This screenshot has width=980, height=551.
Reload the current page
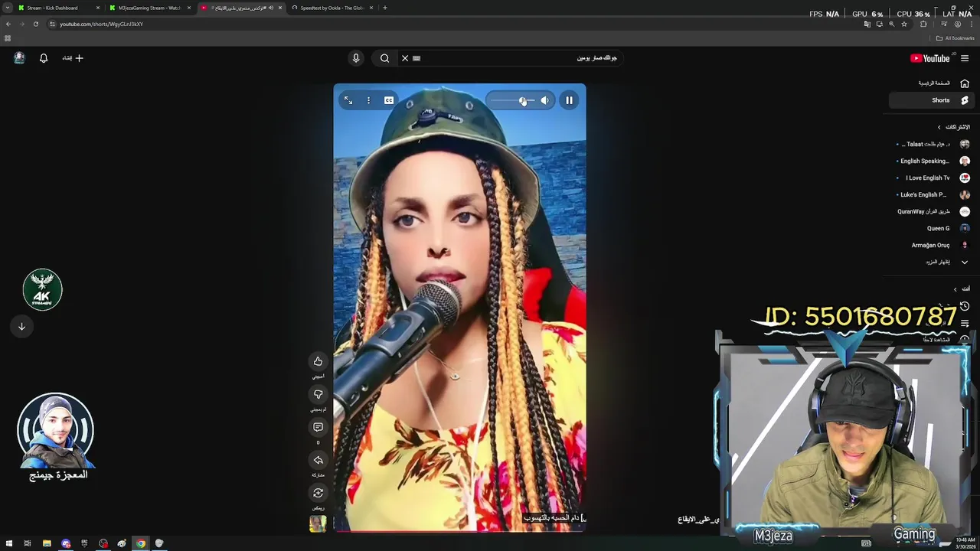35,24
